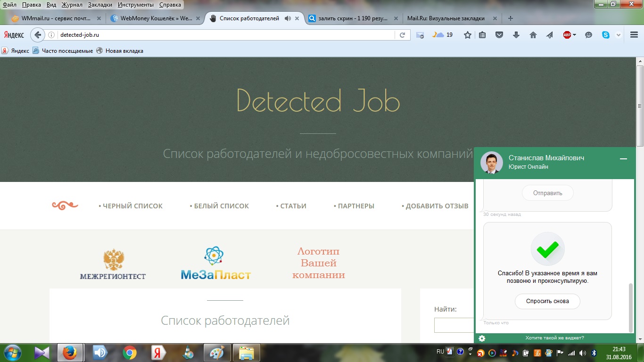This screenshot has width=644, height=362.
Task: Open the Правка menu
Action: click(31, 5)
